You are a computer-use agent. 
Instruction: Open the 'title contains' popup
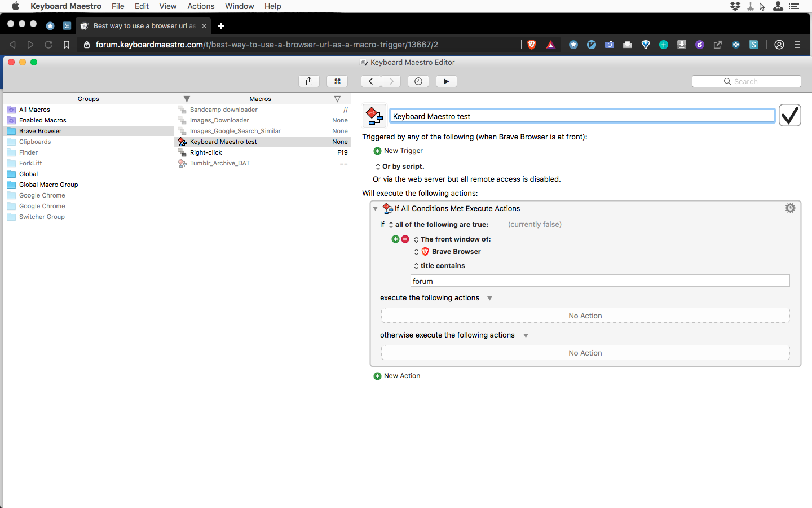tap(439, 266)
